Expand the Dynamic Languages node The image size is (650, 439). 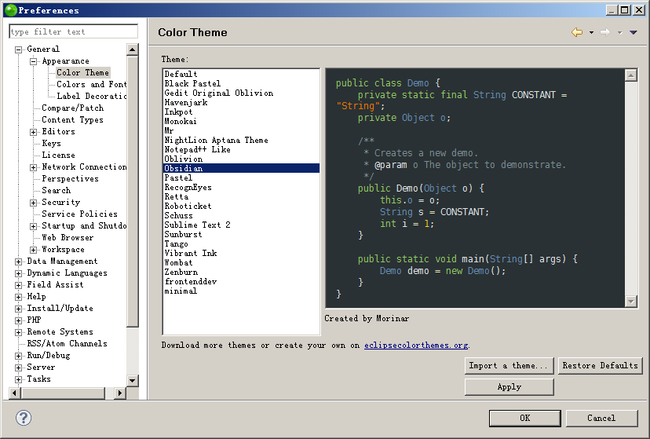click(18, 273)
